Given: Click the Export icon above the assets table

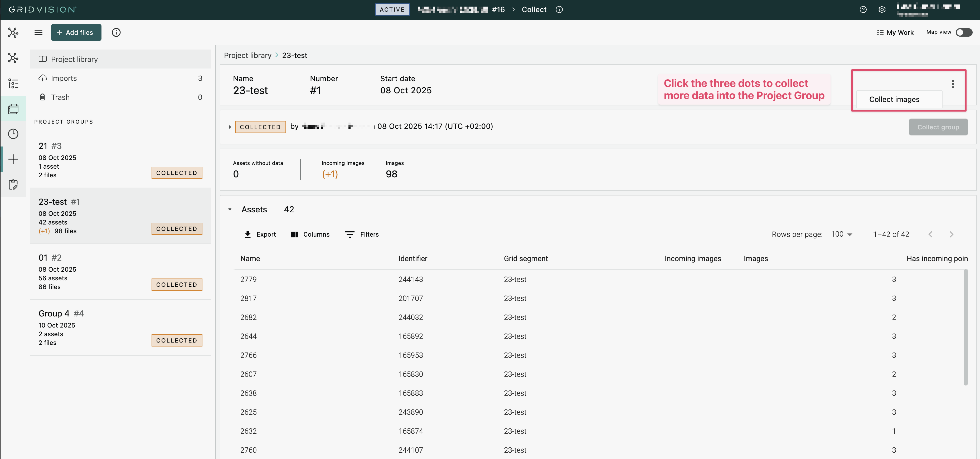Looking at the screenshot, I should 248,234.
